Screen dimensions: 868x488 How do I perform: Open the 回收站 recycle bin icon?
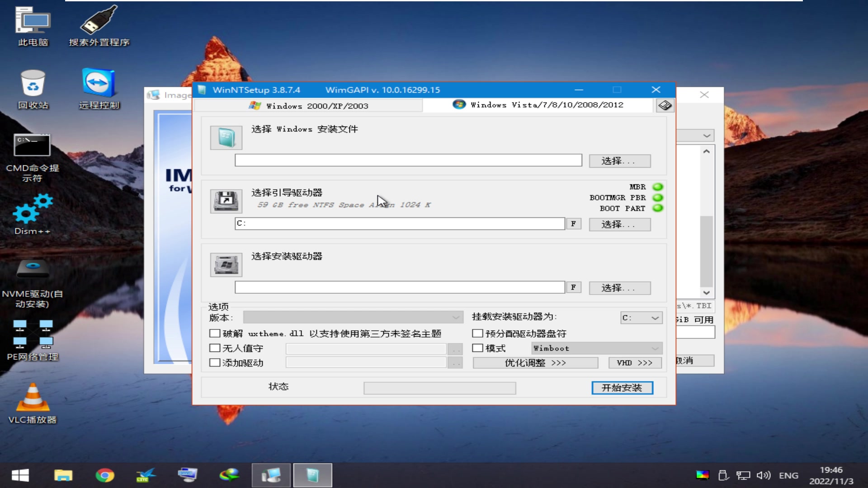(x=33, y=89)
